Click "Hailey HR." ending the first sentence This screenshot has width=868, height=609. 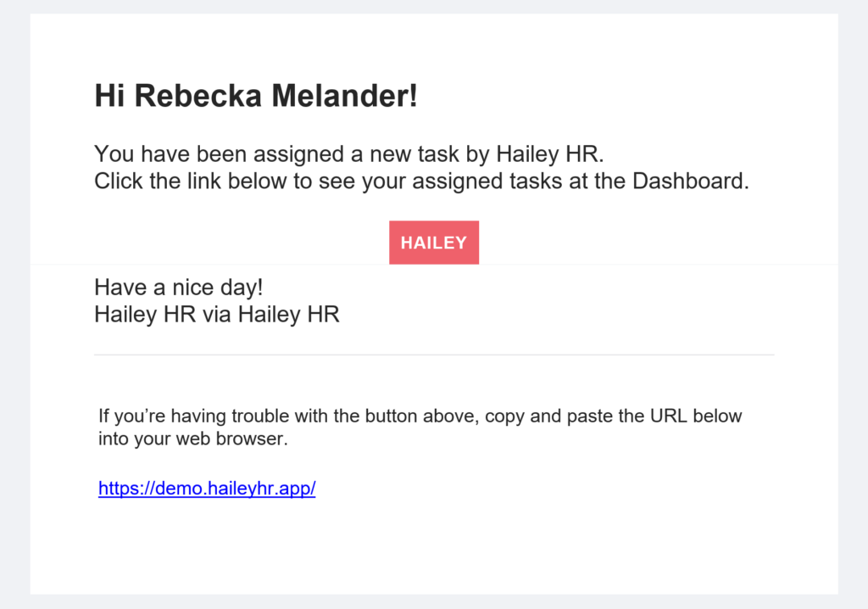click(549, 154)
